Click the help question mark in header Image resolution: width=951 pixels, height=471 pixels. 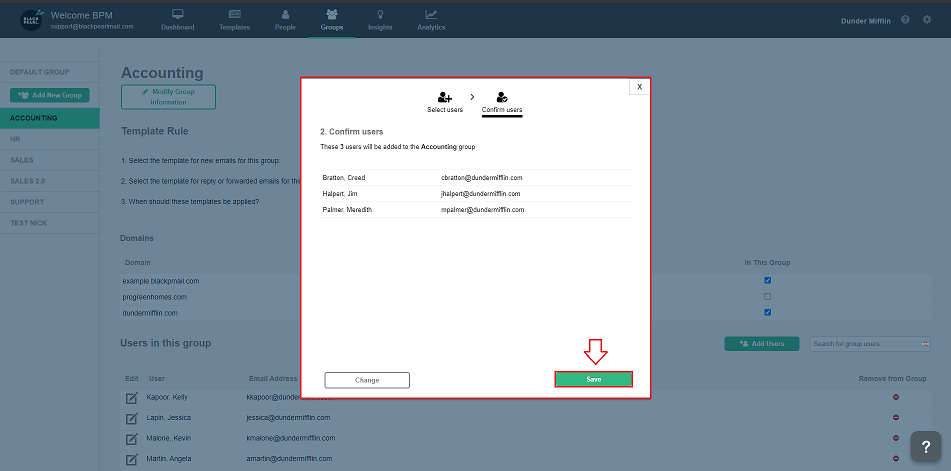(x=905, y=19)
